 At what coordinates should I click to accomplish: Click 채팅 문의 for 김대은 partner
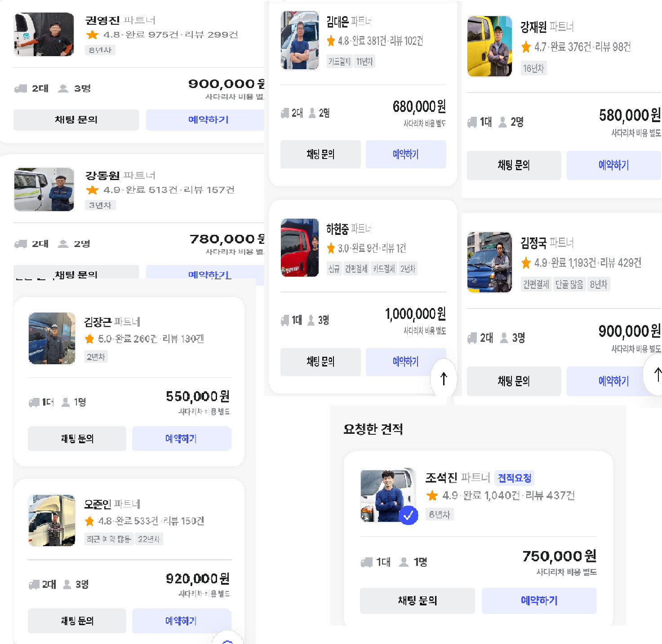320,154
